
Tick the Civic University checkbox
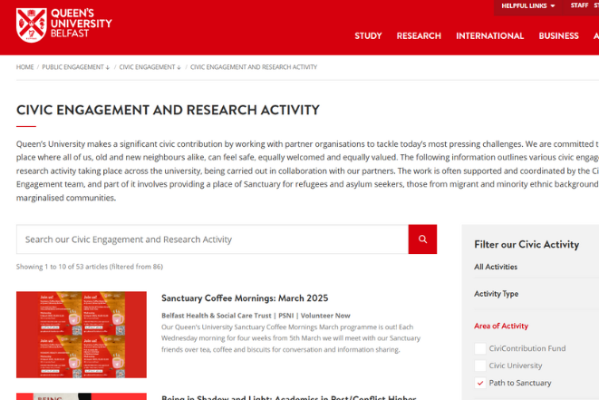[480, 366]
